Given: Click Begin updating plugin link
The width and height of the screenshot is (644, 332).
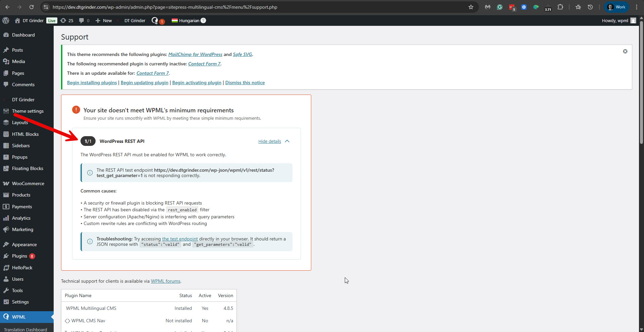Looking at the screenshot, I should click(x=145, y=82).
